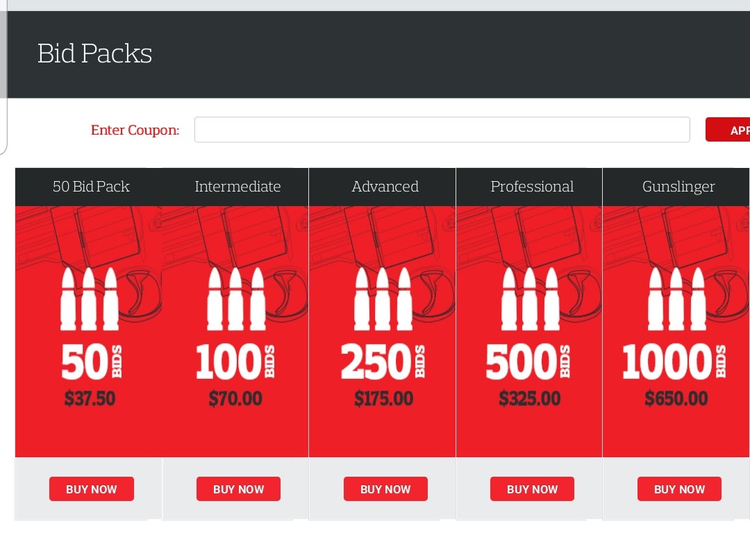The image size is (750, 560).
Task: Click the $37.50 price label
Action: point(90,399)
